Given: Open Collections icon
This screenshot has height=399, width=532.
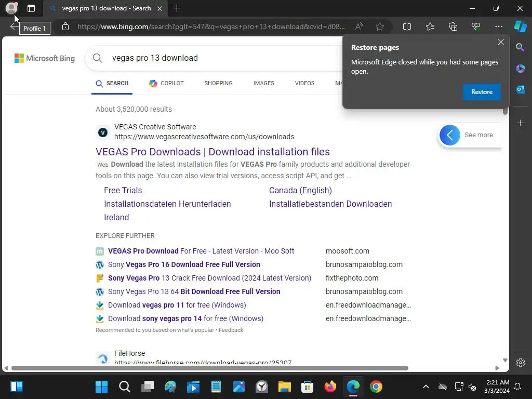Looking at the screenshot, I should click(x=453, y=26).
